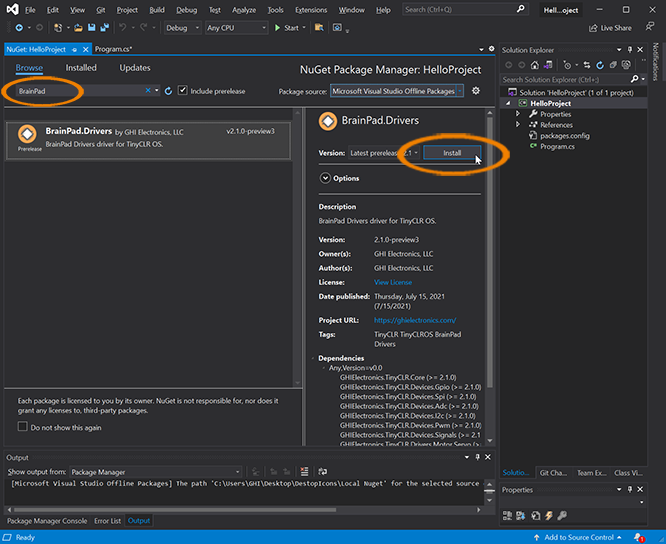Select the BrainPad.Drivers package result
The image size is (666, 544).
[148, 141]
